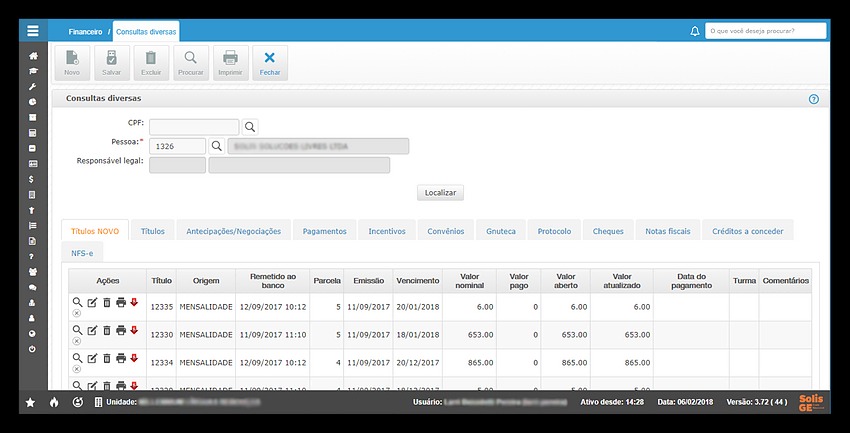Screen dimensions: 850x433
Task: Click the Fechar toolbar button
Action: [x=269, y=62]
